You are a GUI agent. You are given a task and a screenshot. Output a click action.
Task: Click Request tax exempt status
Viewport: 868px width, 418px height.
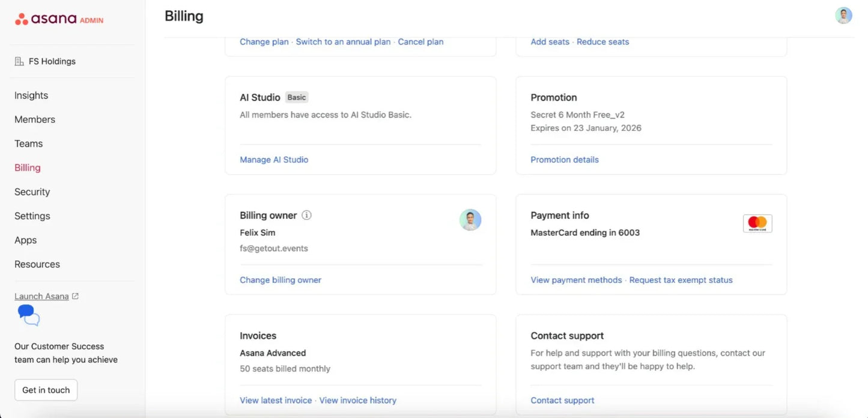pyautogui.click(x=681, y=280)
